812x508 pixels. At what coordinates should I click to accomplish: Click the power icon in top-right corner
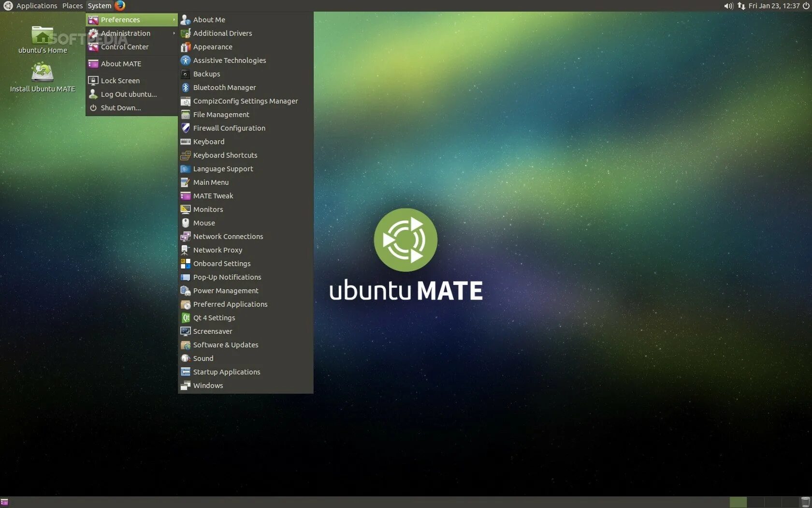(806, 6)
